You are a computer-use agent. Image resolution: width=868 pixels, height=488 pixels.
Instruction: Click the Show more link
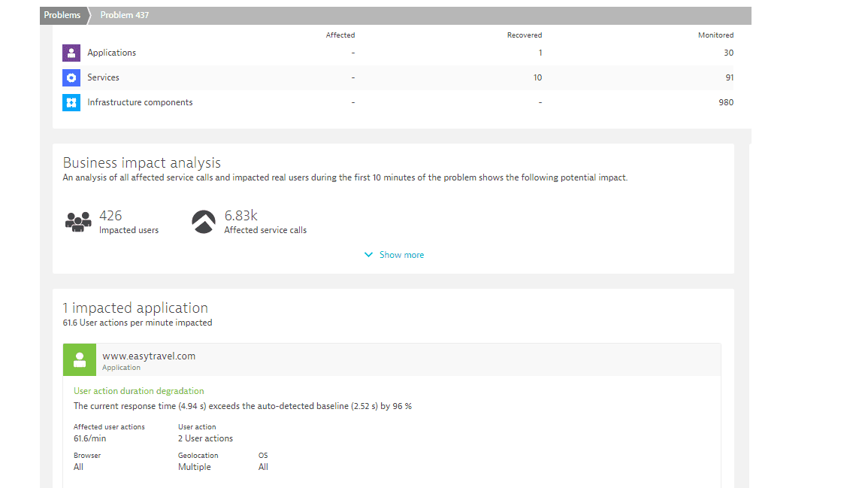click(401, 255)
